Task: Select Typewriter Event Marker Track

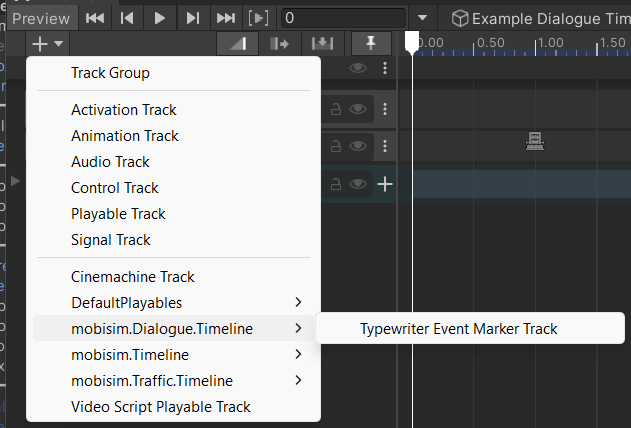Action: (470, 329)
